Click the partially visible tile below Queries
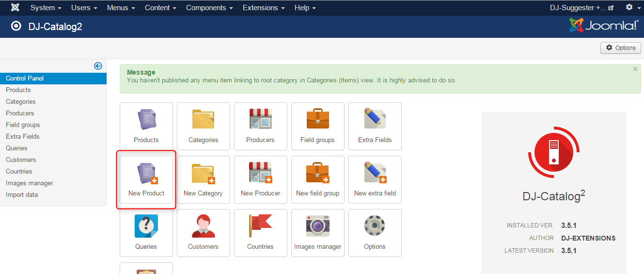Screen dimensions: 644x274 146,268
